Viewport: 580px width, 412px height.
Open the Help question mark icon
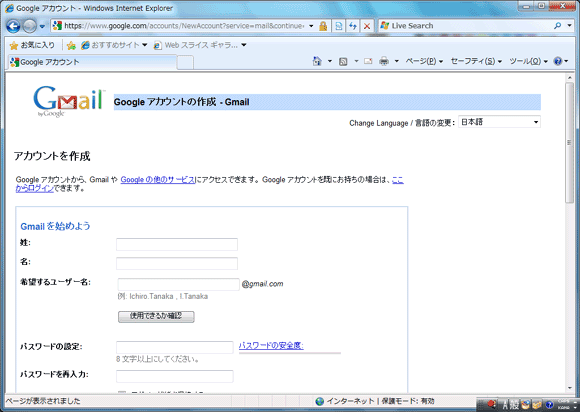(x=558, y=61)
